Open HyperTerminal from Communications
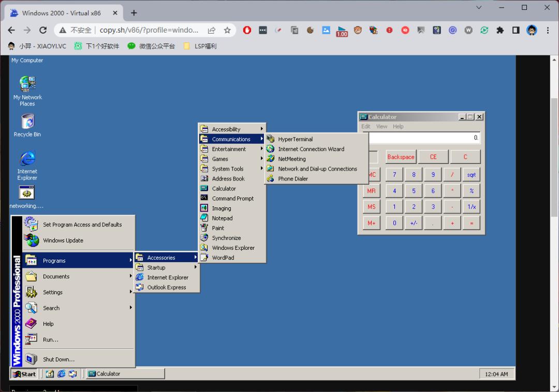The height and width of the screenshot is (392, 559). click(295, 139)
